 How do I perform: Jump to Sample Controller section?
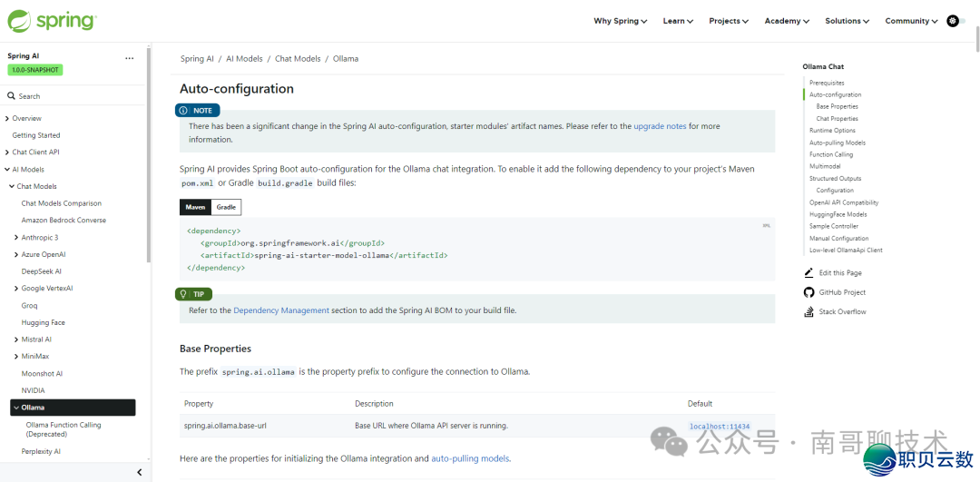pyautogui.click(x=834, y=226)
